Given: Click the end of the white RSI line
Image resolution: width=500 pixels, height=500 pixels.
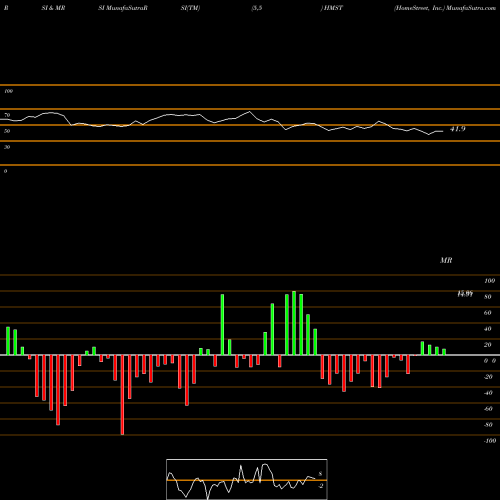Looking at the screenshot, I should coord(443,131).
